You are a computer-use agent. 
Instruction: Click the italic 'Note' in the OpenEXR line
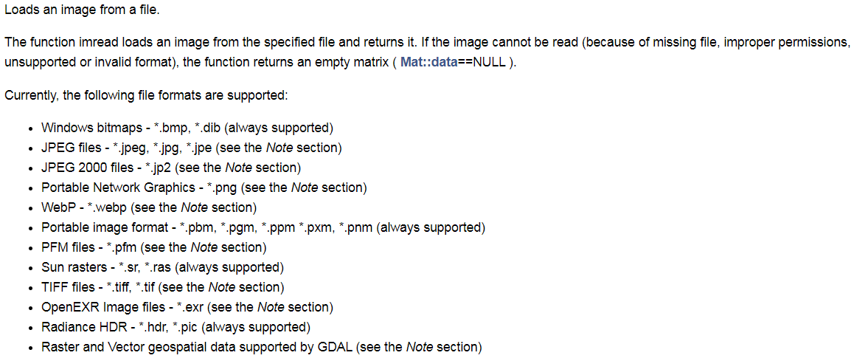(x=271, y=307)
